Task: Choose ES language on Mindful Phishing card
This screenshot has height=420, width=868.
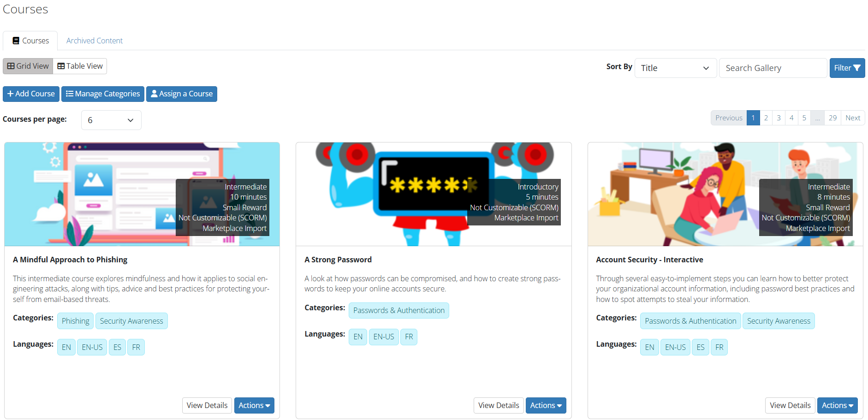Action: 117,347
